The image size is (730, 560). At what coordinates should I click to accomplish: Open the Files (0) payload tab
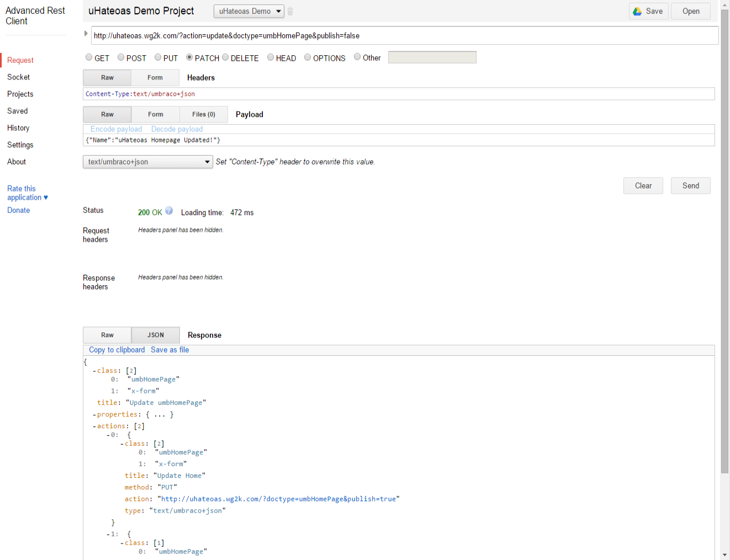(x=204, y=114)
